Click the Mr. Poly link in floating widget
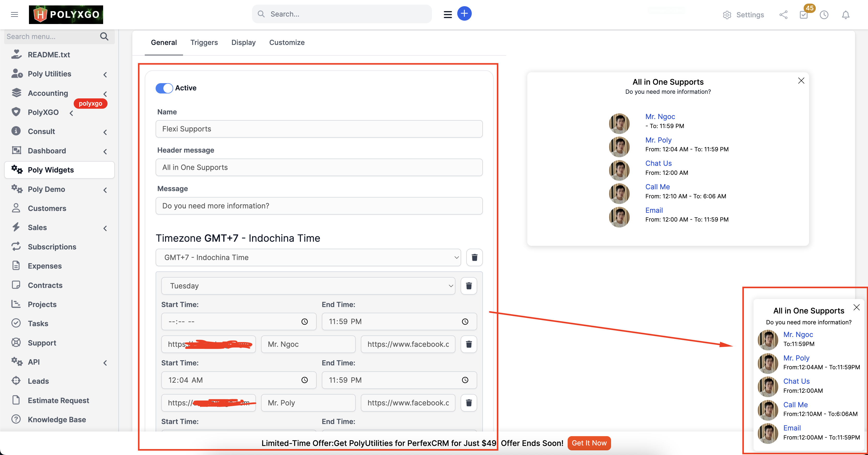 pos(796,358)
